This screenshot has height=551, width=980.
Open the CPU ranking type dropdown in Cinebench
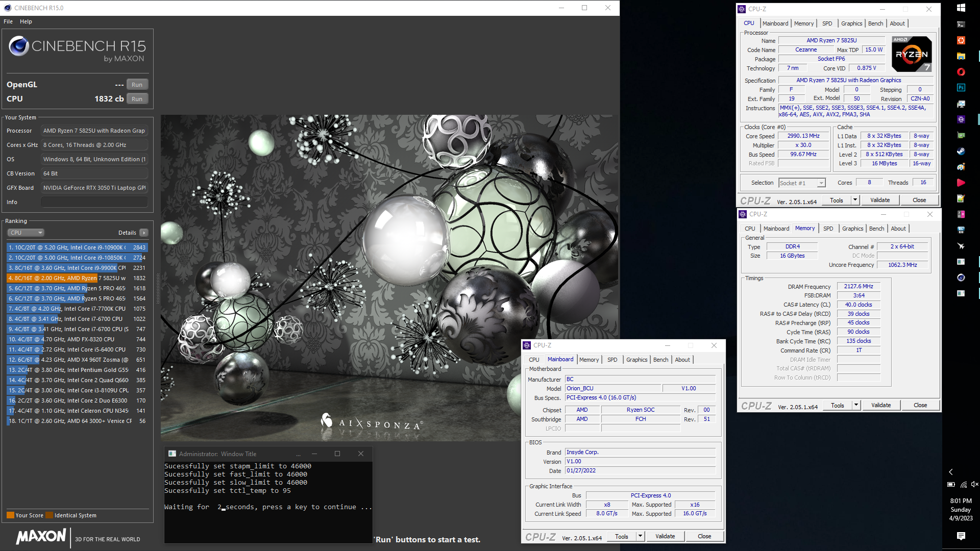[x=26, y=233]
